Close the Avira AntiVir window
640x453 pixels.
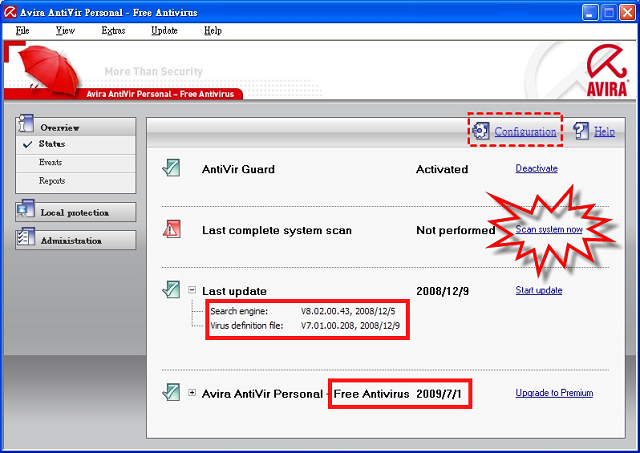click(x=627, y=13)
